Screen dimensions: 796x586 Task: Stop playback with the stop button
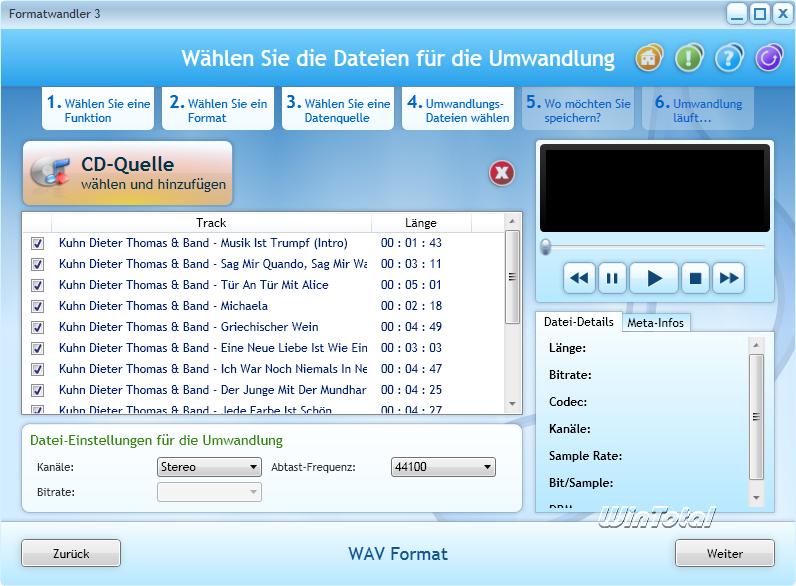[695, 278]
